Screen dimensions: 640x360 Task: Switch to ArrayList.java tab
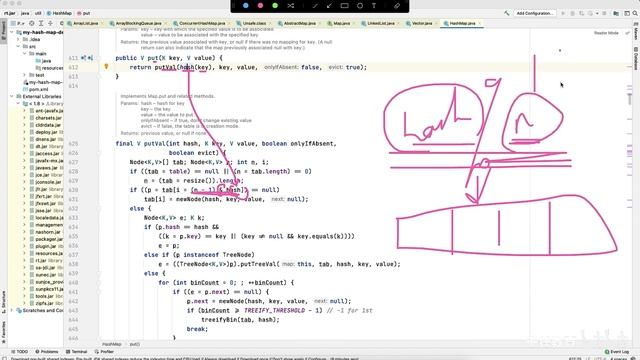(x=85, y=23)
